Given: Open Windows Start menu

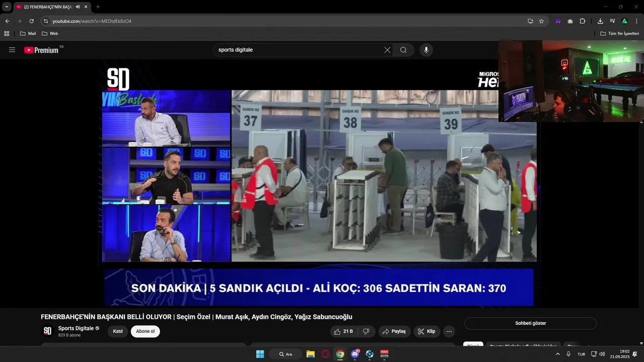Looking at the screenshot, I should (x=260, y=354).
